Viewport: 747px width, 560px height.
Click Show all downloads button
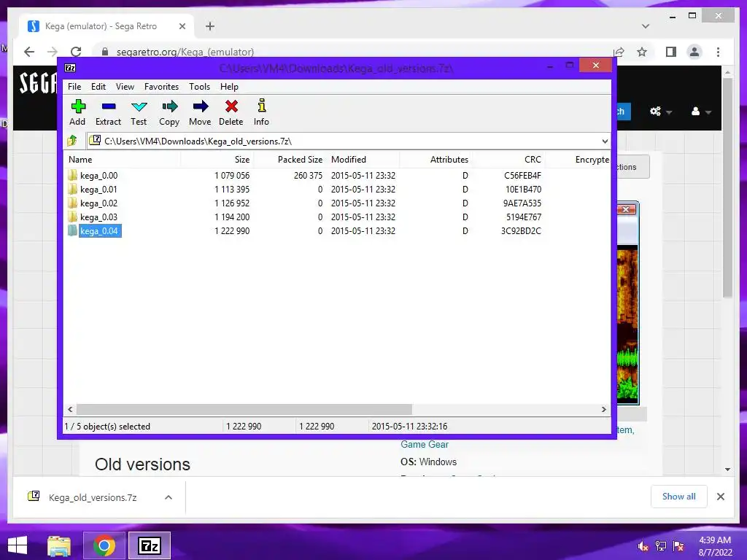pyautogui.click(x=679, y=497)
